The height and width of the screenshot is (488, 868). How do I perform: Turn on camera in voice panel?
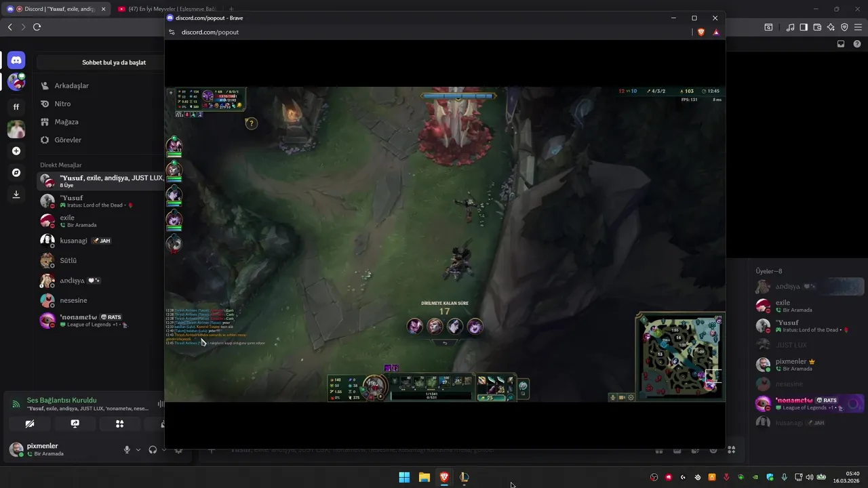(x=30, y=424)
